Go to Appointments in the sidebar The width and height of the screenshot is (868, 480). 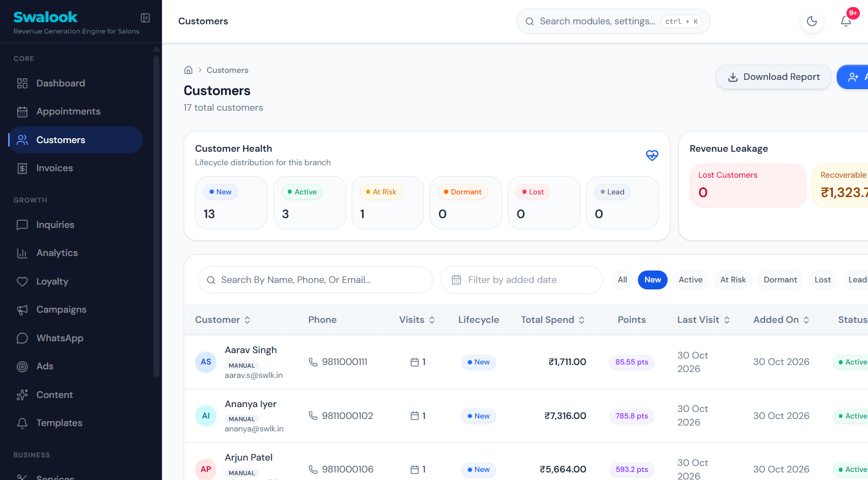tap(76, 111)
